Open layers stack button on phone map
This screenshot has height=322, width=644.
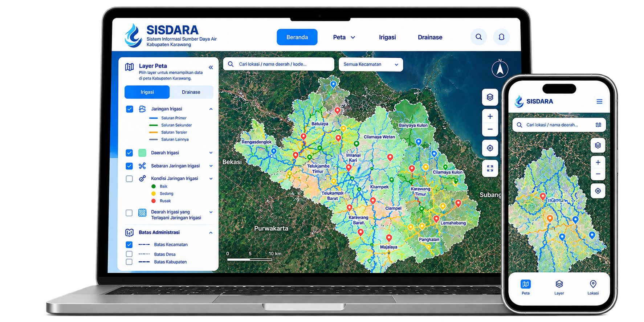point(598,146)
